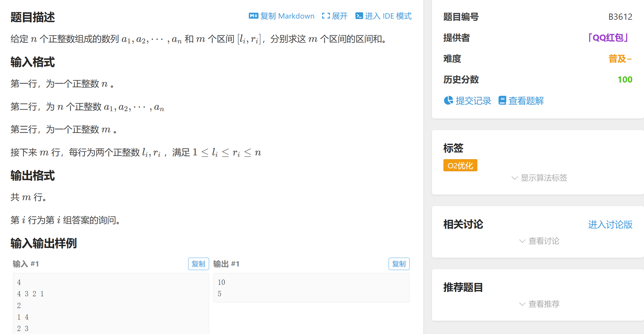Expand 查看讨论 discussions list

[544, 241]
